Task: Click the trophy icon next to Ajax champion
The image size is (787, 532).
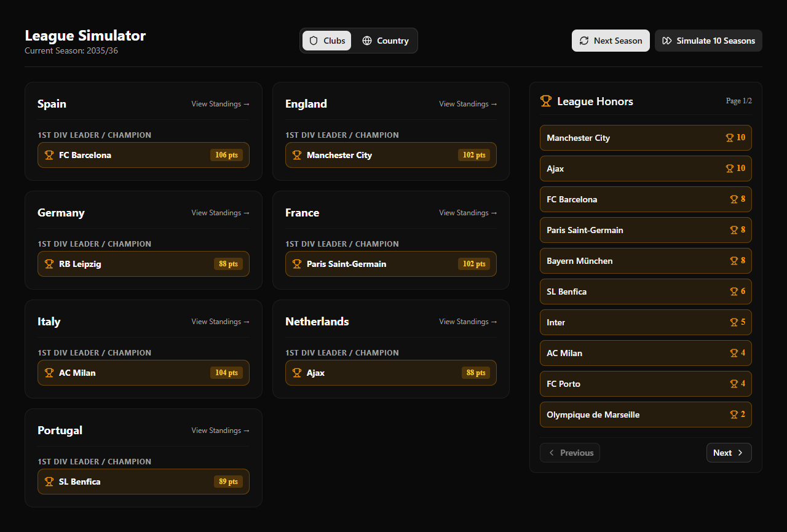Action: (x=297, y=373)
